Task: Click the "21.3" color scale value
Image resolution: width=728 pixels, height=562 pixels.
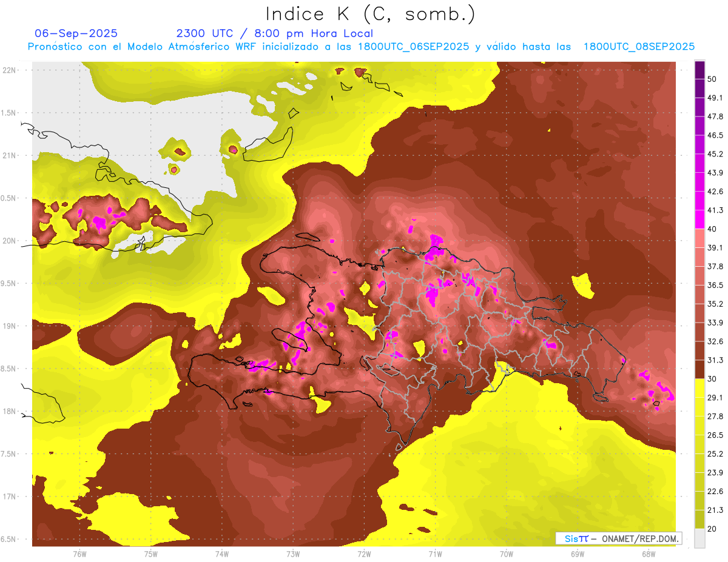Action: click(x=715, y=510)
